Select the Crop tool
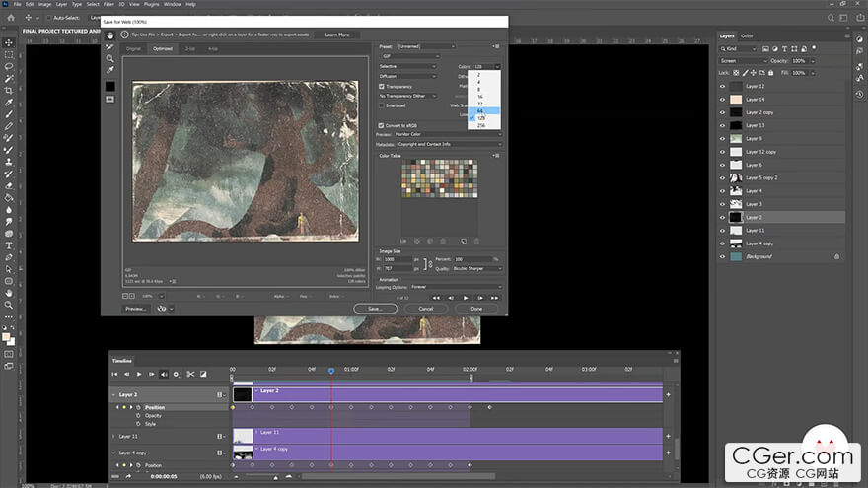868x488 pixels. click(9, 90)
